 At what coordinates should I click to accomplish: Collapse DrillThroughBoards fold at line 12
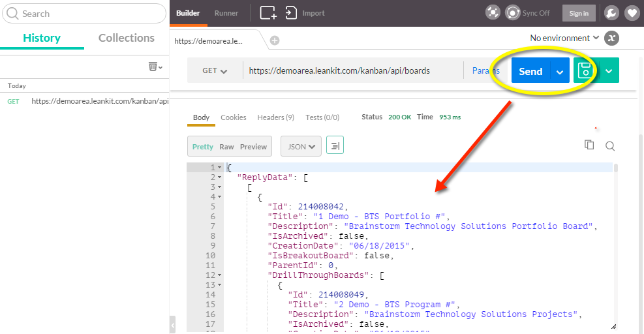click(220, 275)
